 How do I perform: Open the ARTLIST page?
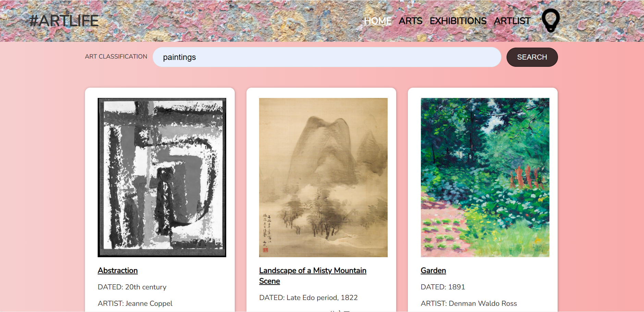click(512, 21)
